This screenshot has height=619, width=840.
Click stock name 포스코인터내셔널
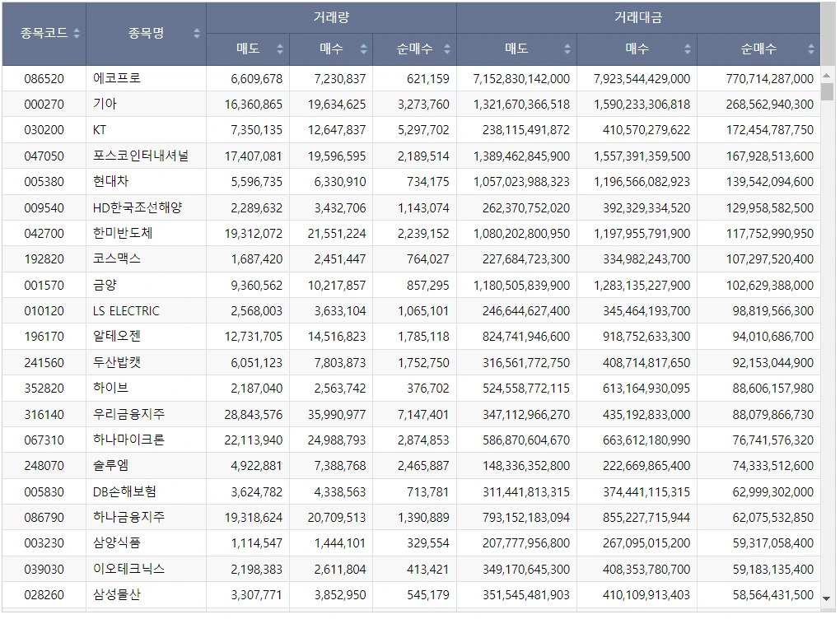pos(141,156)
